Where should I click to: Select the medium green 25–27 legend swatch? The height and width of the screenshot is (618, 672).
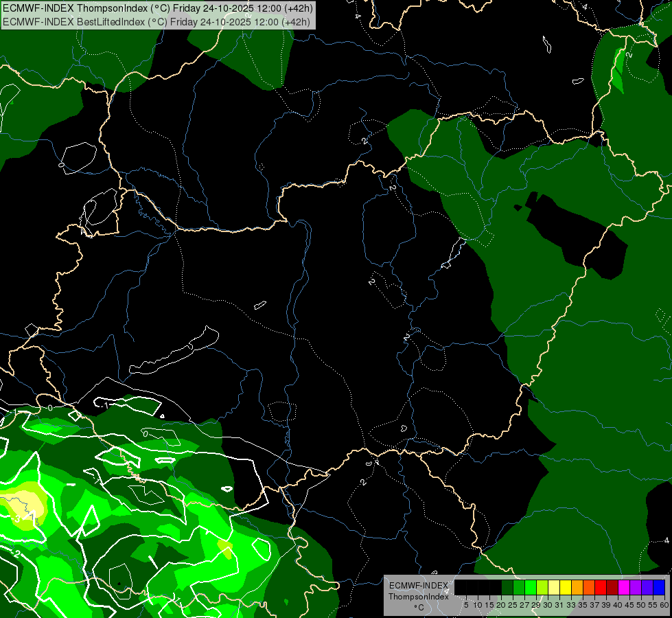click(x=518, y=587)
